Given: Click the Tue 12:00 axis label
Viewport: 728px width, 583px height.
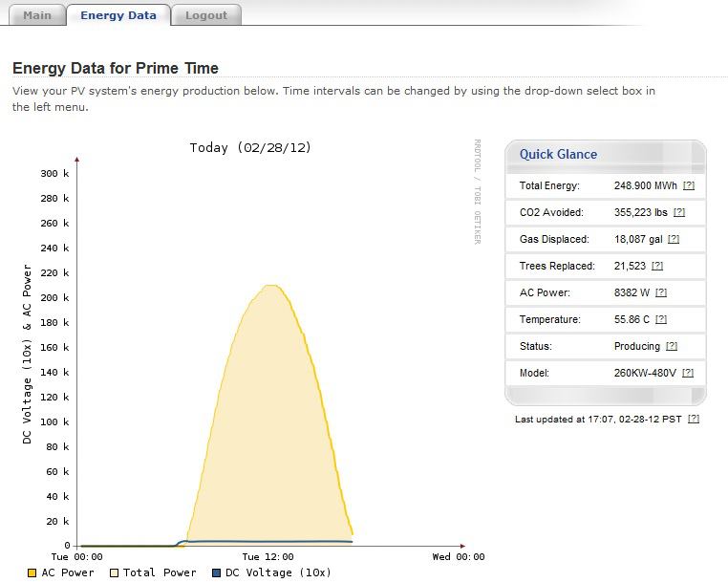Looking at the screenshot, I should coord(268,557).
